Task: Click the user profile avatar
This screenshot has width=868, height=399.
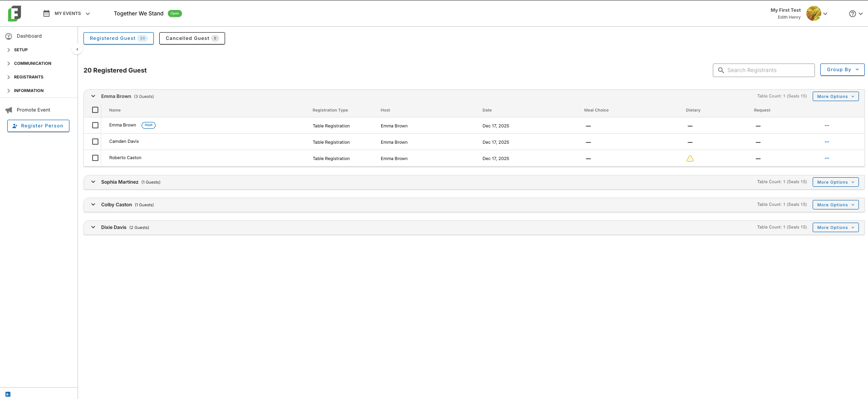Action: [x=814, y=14]
